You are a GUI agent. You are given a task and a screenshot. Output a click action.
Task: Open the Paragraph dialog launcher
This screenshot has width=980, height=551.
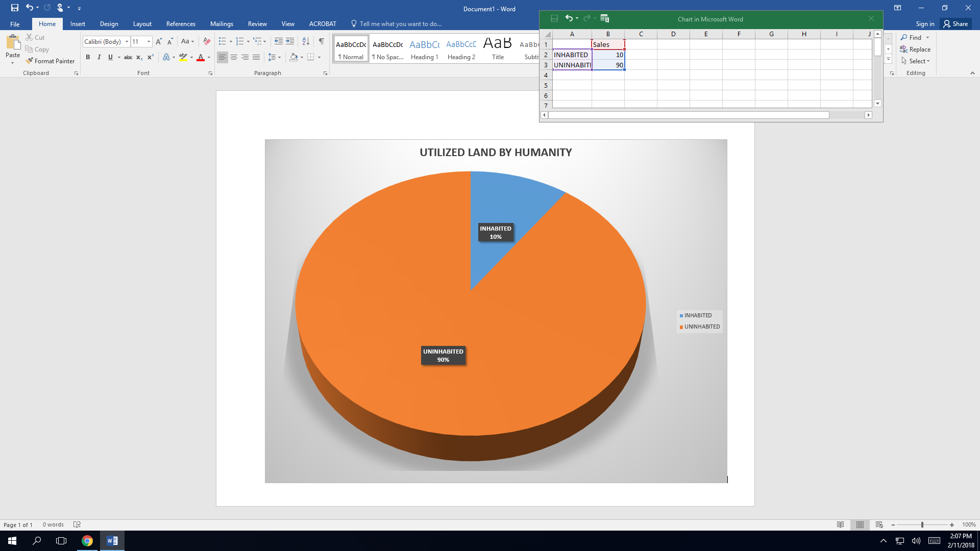[325, 73]
